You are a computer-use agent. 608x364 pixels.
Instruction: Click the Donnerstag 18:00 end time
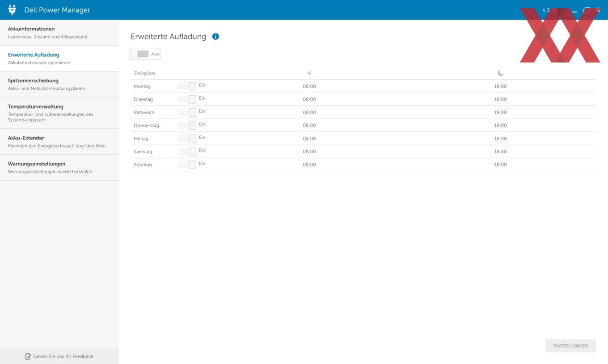[500, 125]
